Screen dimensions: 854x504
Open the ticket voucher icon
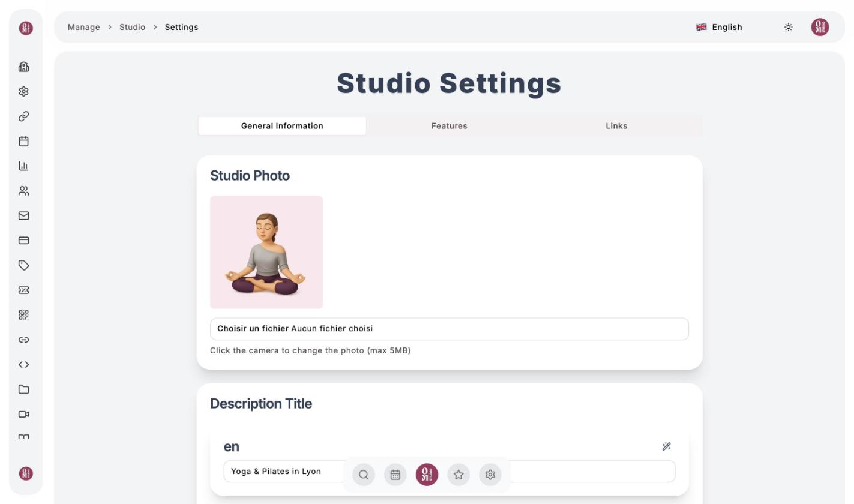coord(24,290)
